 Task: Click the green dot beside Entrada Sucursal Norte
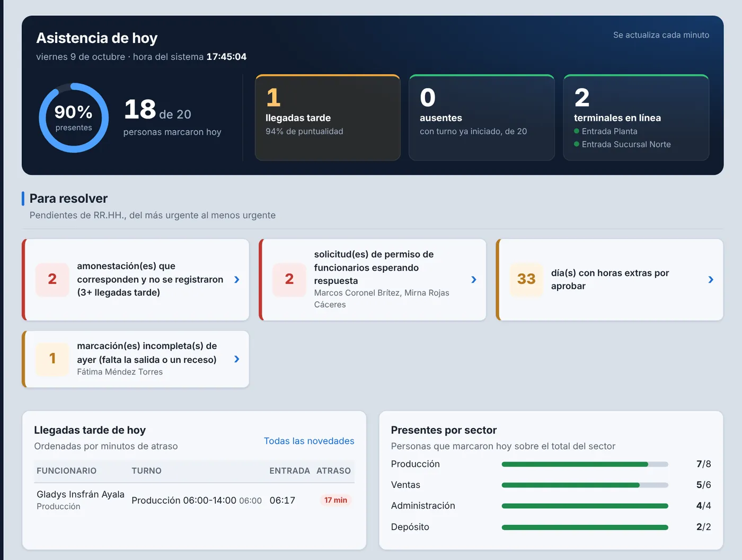(577, 144)
